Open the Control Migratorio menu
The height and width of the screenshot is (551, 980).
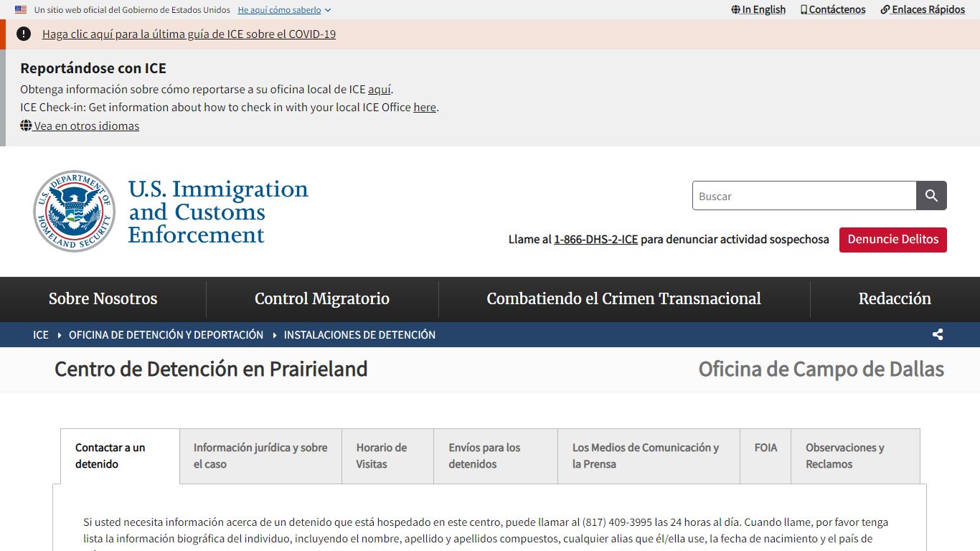click(x=322, y=299)
